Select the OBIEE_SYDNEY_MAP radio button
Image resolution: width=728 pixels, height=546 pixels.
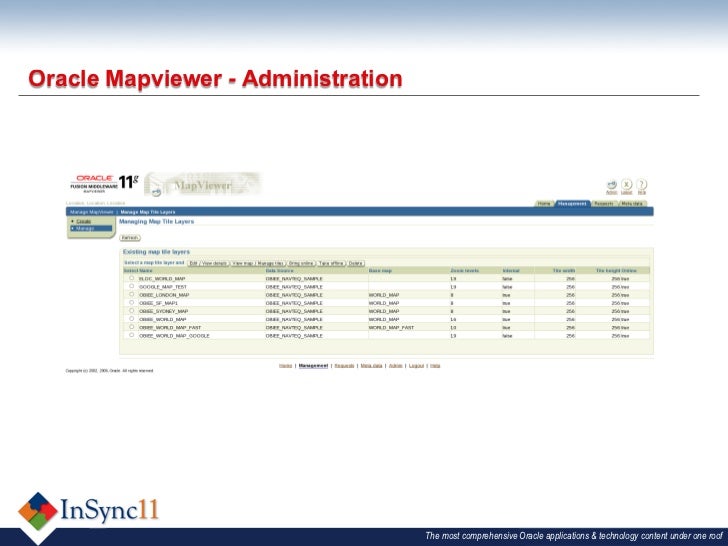[131, 311]
